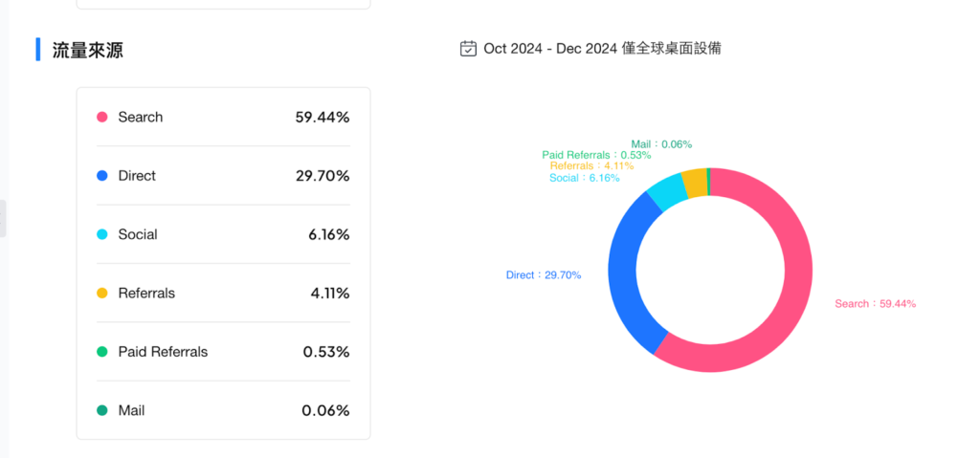Click the calendar icon beside Oct 2024

click(x=468, y=49)
